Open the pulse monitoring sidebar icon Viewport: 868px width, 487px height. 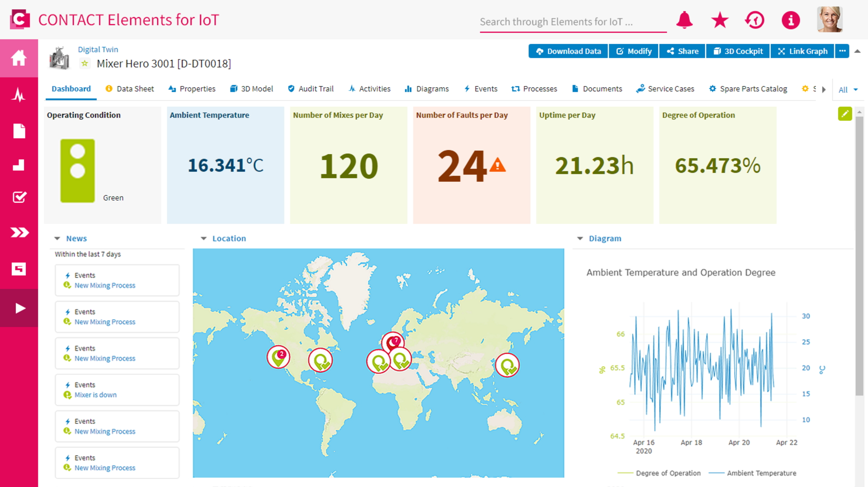coord(19,95)
